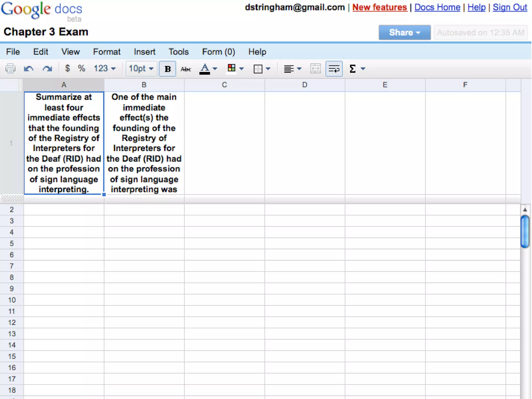This screenshot has height=399, width=532.
Task: Click the New features link
Action: [x=380, y=7]
